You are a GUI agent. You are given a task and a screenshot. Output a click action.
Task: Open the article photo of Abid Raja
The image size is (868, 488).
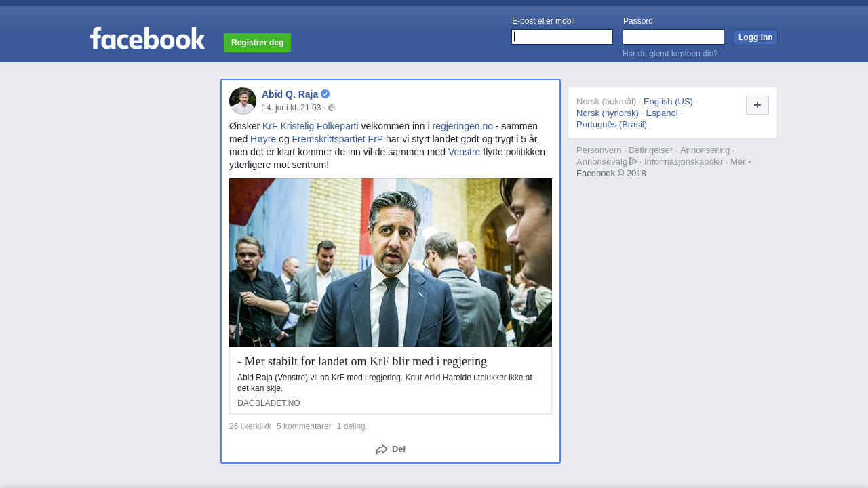coord(391,263)
